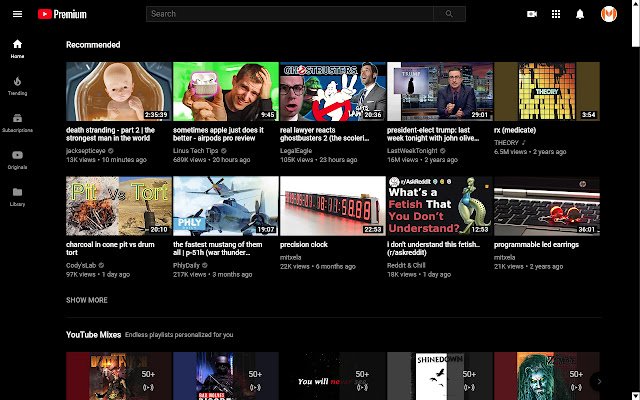Play the death stranding part 2 thumbnail
The width and height of the screenshot is (640, 400).
coord(119,91)
